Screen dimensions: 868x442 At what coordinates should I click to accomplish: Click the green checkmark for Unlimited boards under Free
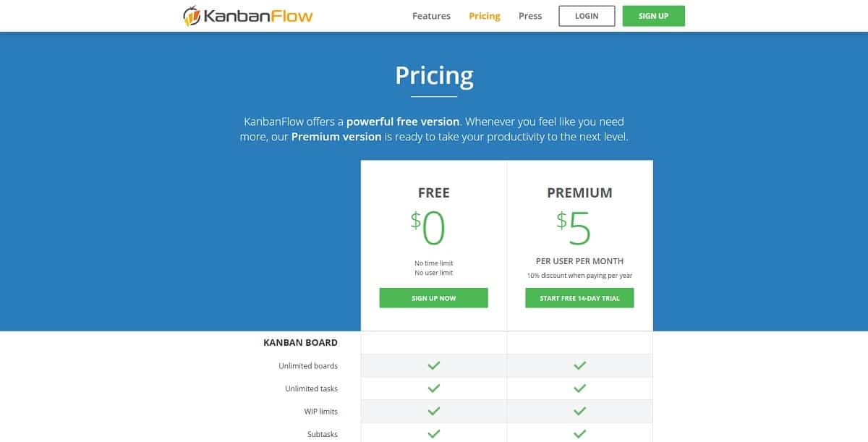pos(433,366)
